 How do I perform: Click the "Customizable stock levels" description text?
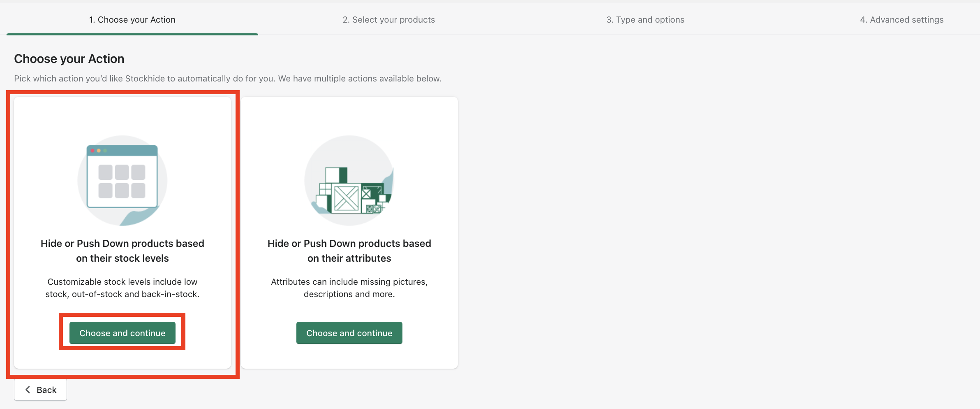122,288
